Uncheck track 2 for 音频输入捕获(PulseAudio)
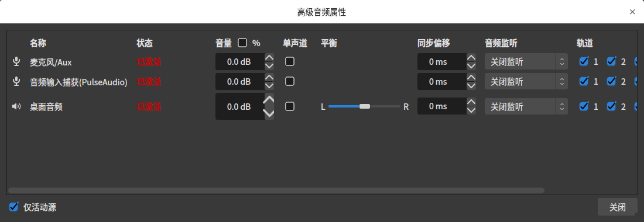This screenshot has height=222, width=644. (612, 81)
